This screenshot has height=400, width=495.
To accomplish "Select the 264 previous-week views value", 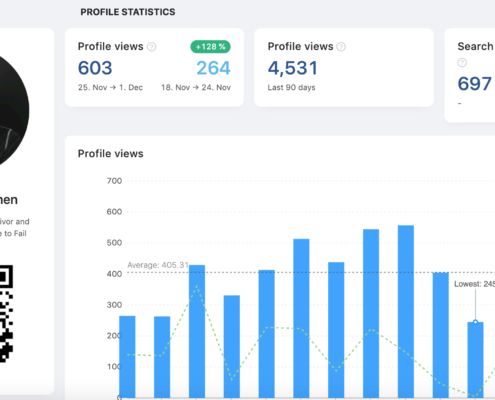I will [x=213, y=68].
